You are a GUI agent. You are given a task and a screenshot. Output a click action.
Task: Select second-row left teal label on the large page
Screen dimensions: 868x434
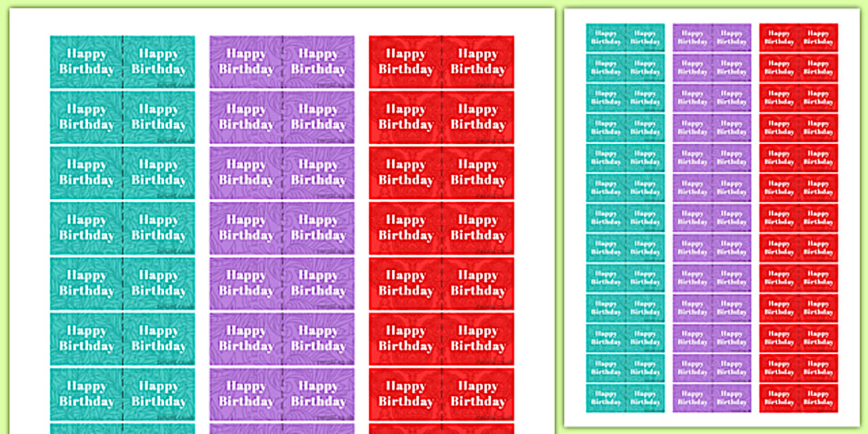86,117
